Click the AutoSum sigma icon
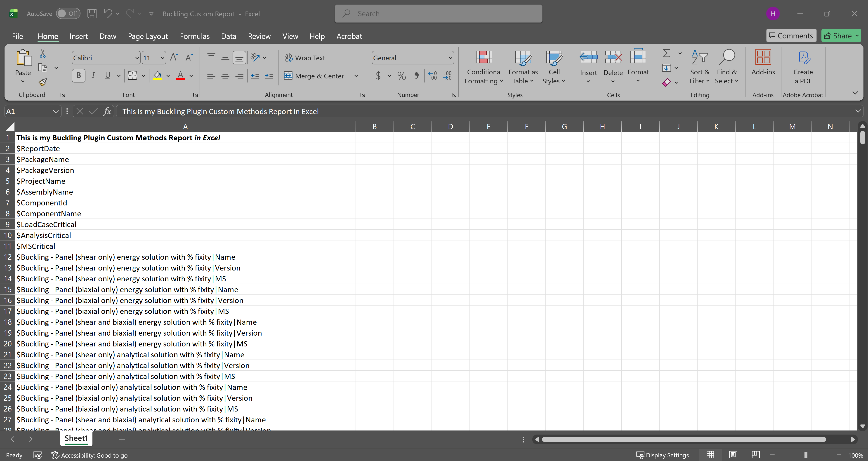The height and width of the screenshot is (461, 868). pyautogui.click(x=667, y=54)
